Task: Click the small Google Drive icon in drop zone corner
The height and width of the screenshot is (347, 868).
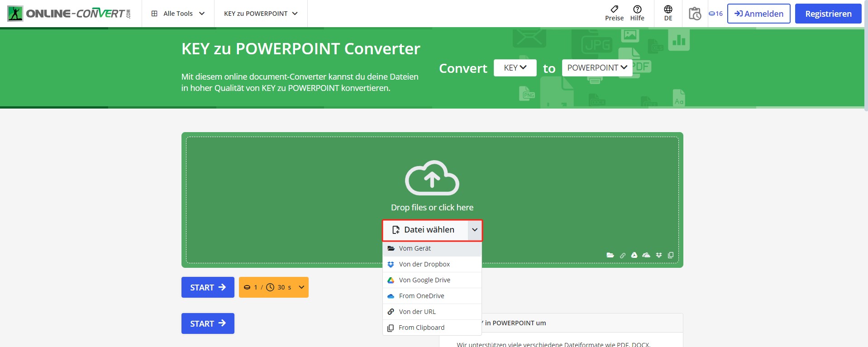Action: (x=634, y=255)
